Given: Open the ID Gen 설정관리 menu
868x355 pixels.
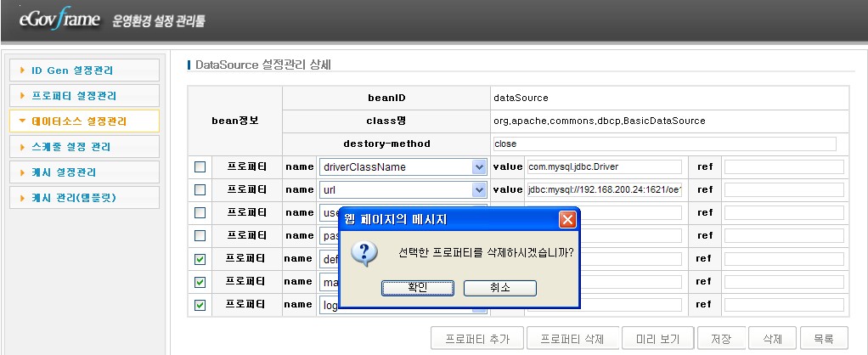Looking at the screenshot, I should (83, 70).
